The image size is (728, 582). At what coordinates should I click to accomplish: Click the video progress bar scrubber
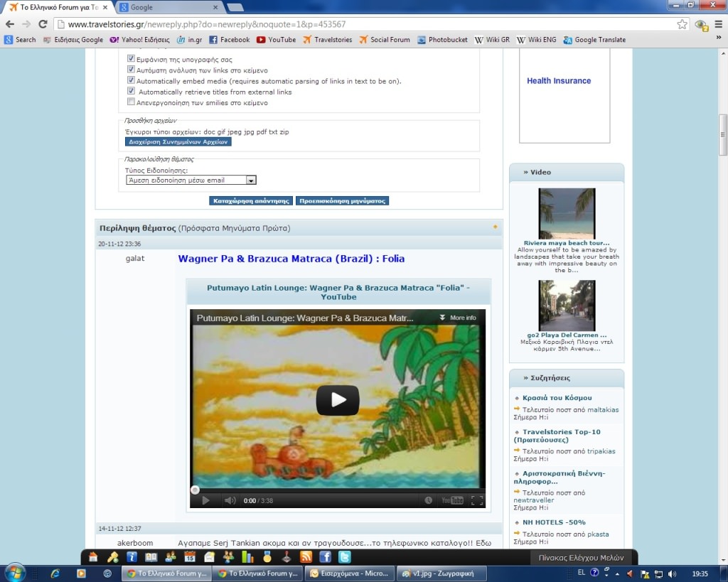point(195,490)
